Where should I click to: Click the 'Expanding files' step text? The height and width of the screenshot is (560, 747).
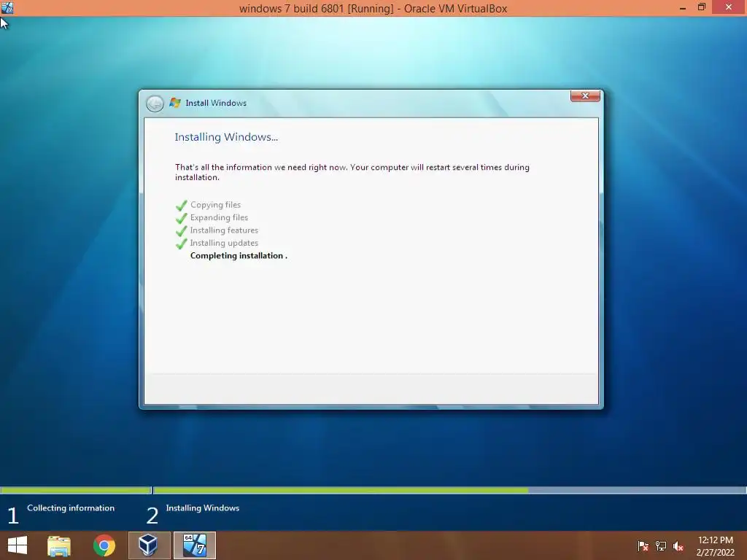pos(219,217)
